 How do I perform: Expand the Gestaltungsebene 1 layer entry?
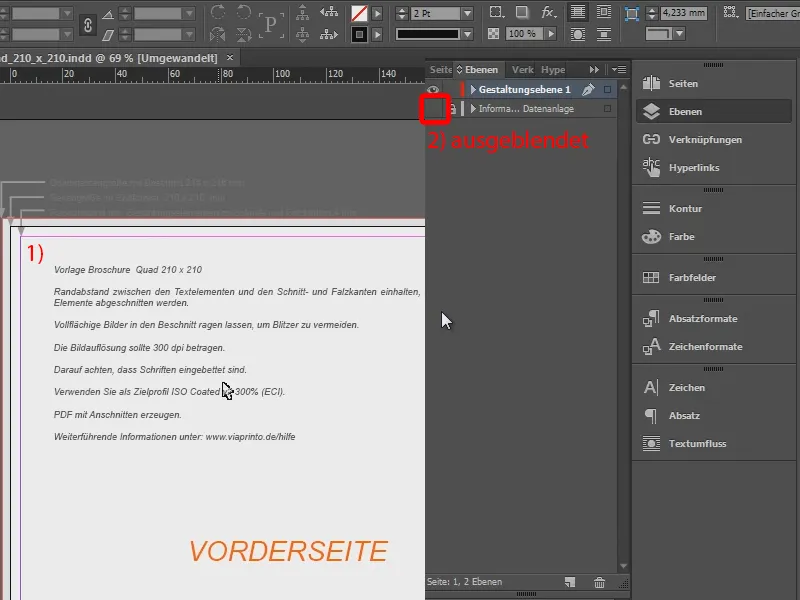(473, 88)
